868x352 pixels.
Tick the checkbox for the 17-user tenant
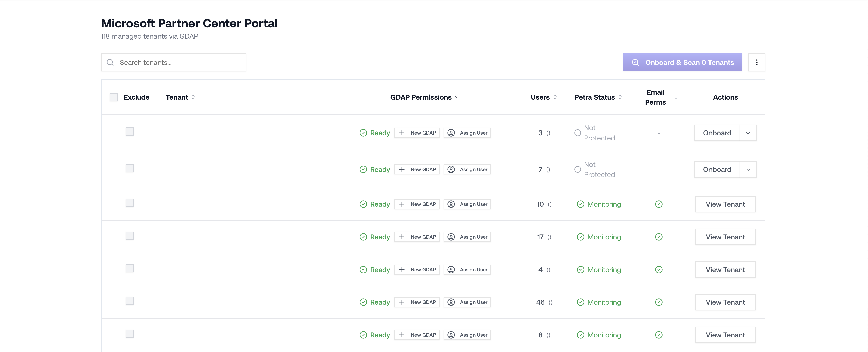[x=129, y=235]
